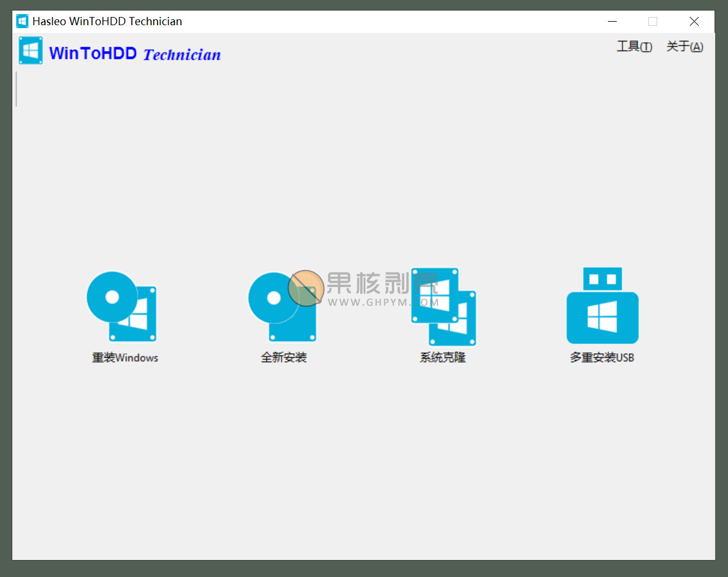
Task: Click the 多重安装USB text label
Action: point(602,357)
